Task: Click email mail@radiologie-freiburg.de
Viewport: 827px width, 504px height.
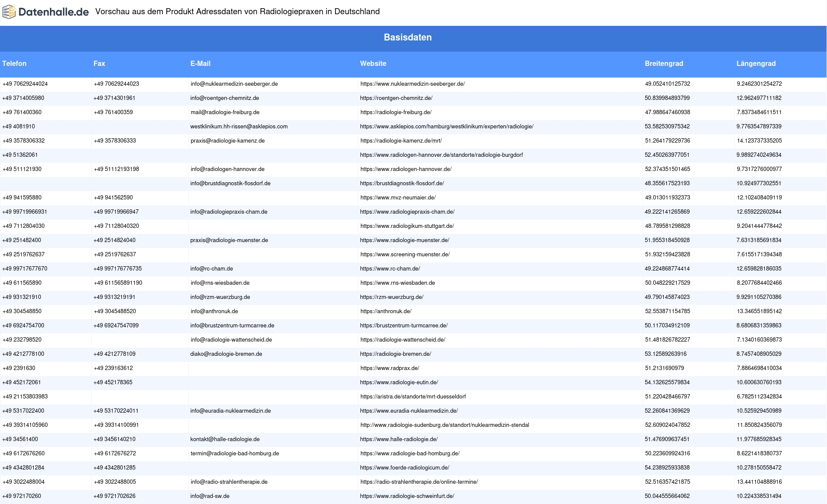Action: coord(225,112)
